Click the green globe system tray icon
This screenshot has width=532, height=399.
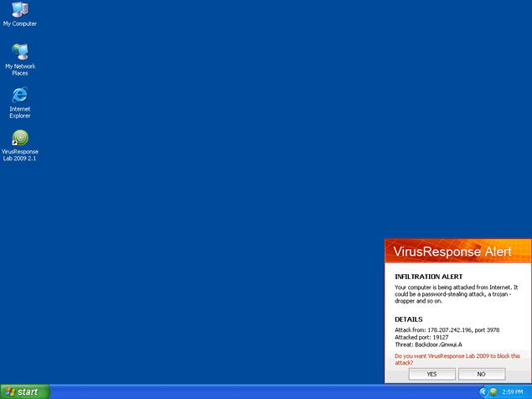(x=493, y=391)
